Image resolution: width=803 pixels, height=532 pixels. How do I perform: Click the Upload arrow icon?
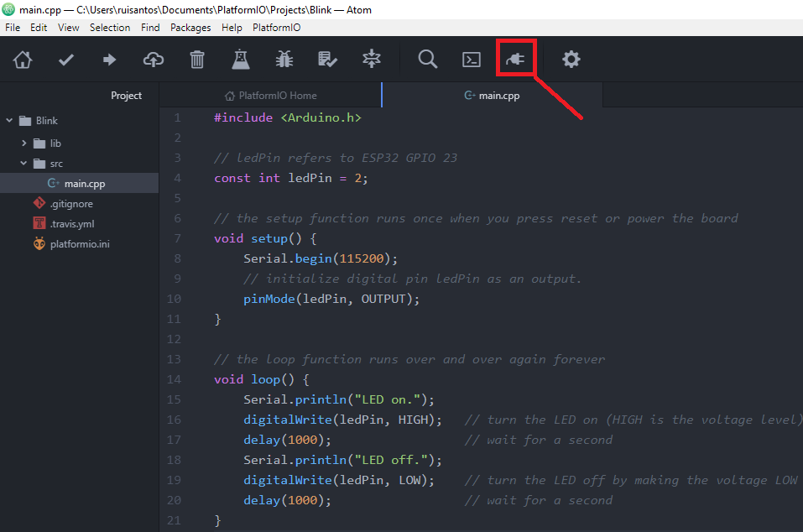pyautogui.click(x=110, y=60)
